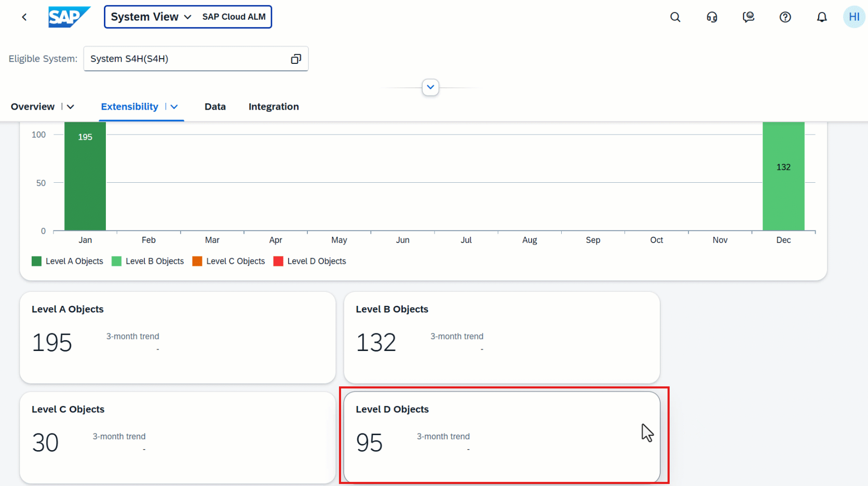
Task: Open the HI user profile avatar
Action: pos(853,17)
